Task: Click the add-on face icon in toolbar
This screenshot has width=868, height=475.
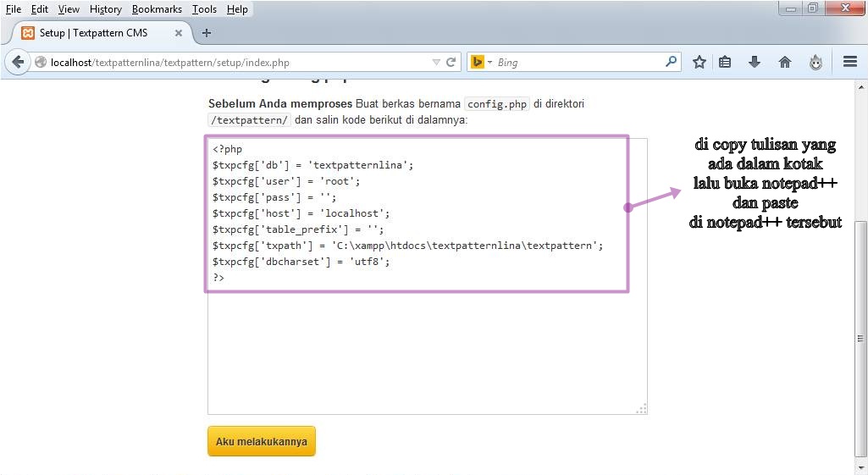Action: click(x=815, y=62)
